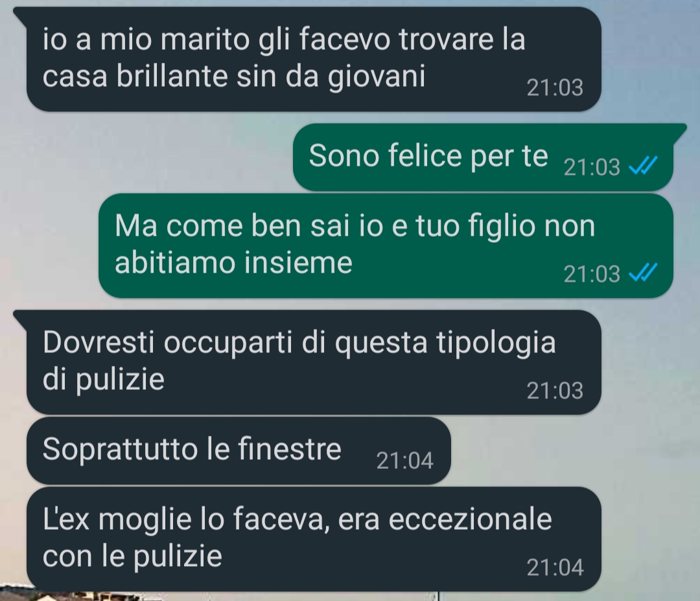The image size is (700, 601).
Task: Select the "Sono felice per te" bubble
Action: coord(483,157)
